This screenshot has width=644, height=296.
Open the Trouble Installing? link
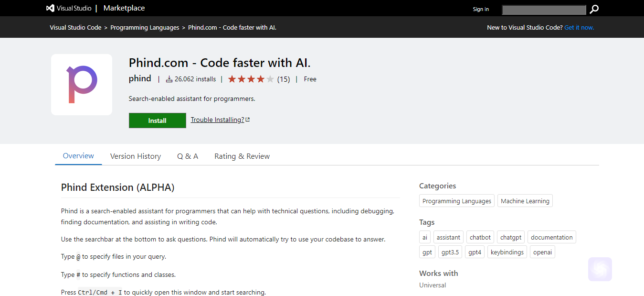click(x=220, y=120)
